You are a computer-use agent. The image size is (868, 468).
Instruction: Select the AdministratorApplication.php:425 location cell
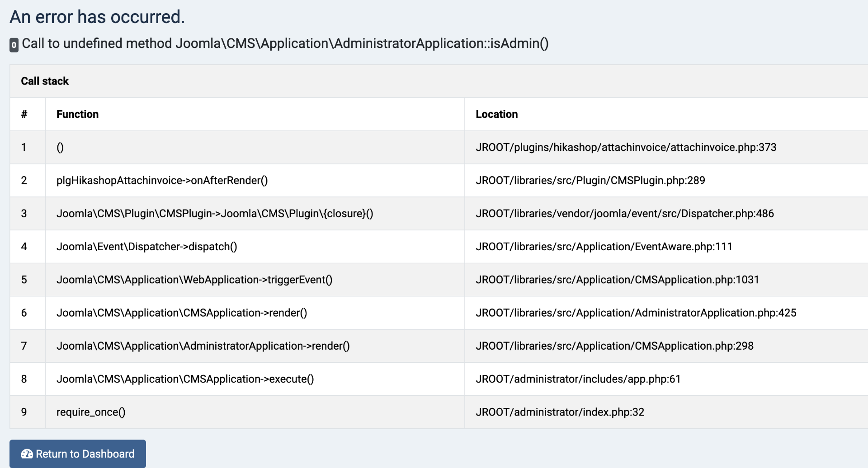point(636,313)
